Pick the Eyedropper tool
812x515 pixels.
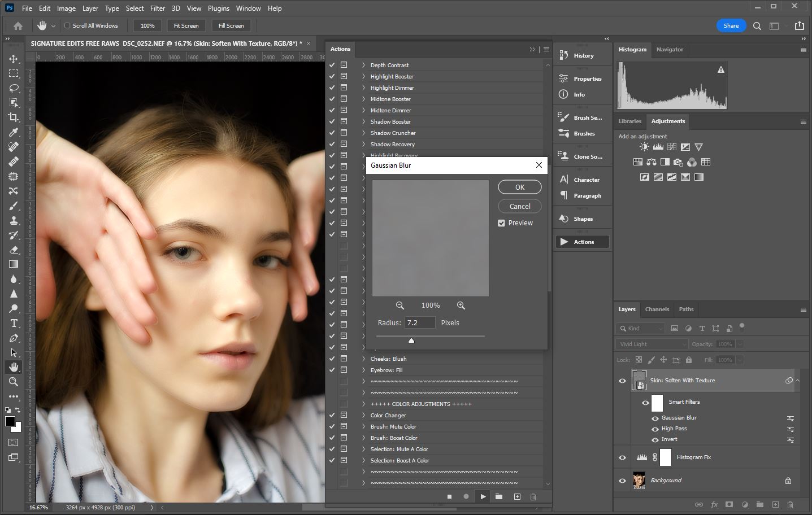click(14, 132)
